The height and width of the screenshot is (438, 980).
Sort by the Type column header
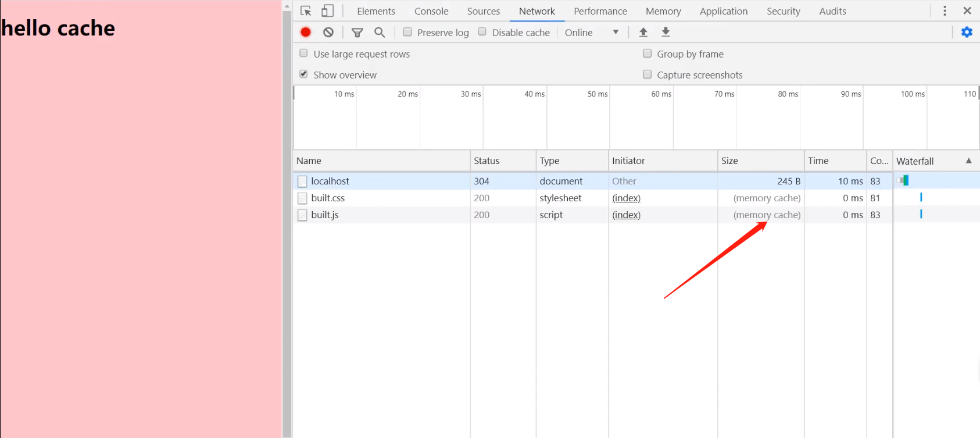click(572, 161)
